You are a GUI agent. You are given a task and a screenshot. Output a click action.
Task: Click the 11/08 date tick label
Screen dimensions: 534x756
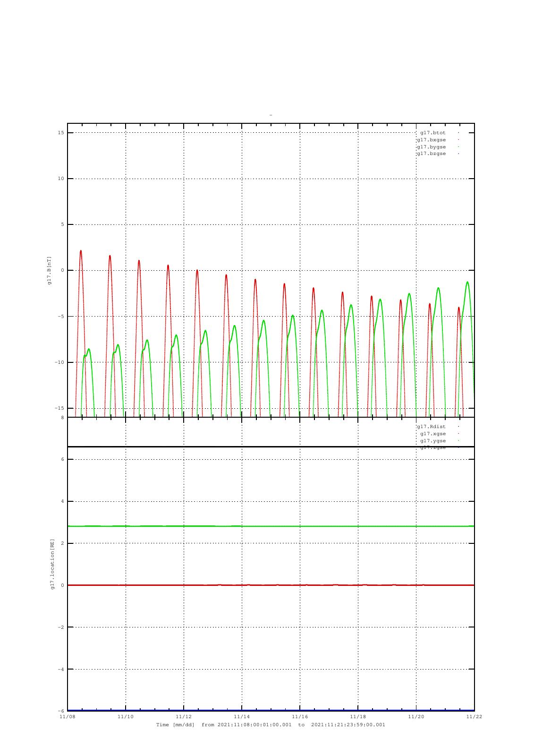[x=68, y=717]
